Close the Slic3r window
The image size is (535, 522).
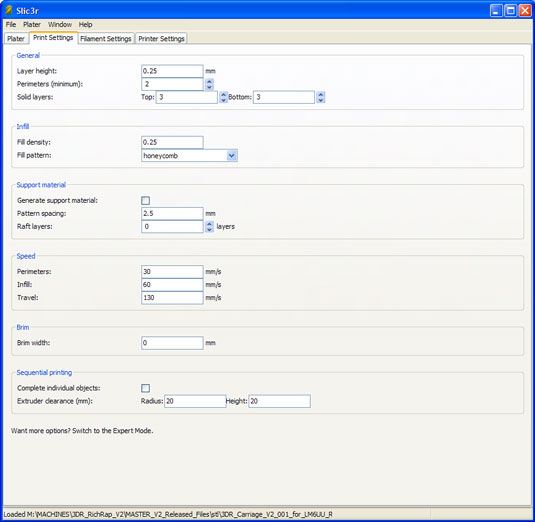pyautogui.click(x=525, y=11)
